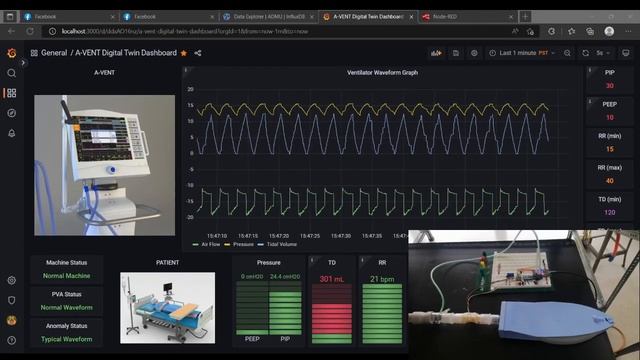Image resolution: width=640 pixels, height=360 pixels.
Task: Open the RR (min) panel title menu
Action: (x=609, y=136)
